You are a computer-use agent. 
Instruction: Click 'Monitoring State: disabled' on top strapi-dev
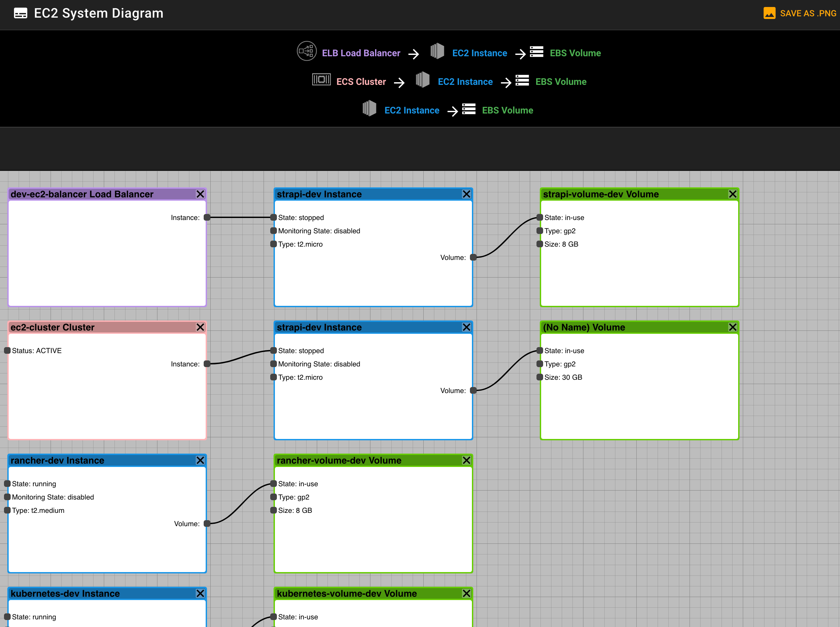click(319, 231)
